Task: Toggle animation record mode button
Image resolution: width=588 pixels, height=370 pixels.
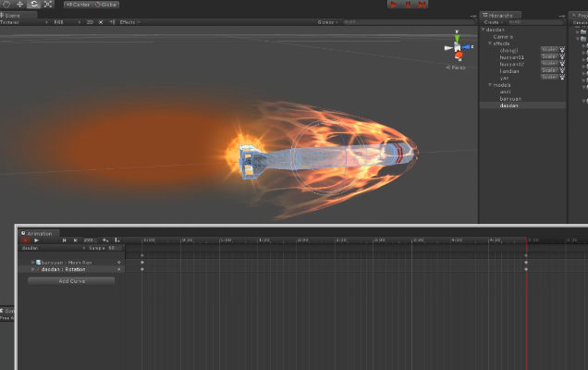Action: [26, 240]
